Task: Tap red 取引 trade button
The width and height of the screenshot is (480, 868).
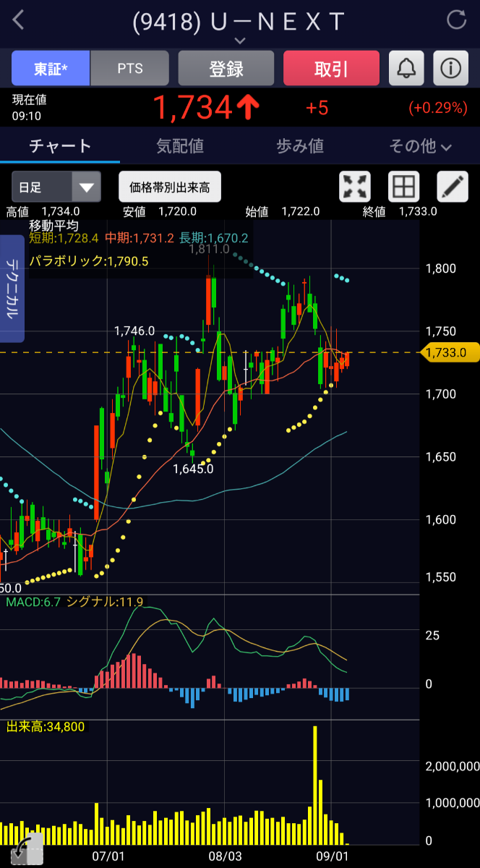Action: click(x=331, y=69)
